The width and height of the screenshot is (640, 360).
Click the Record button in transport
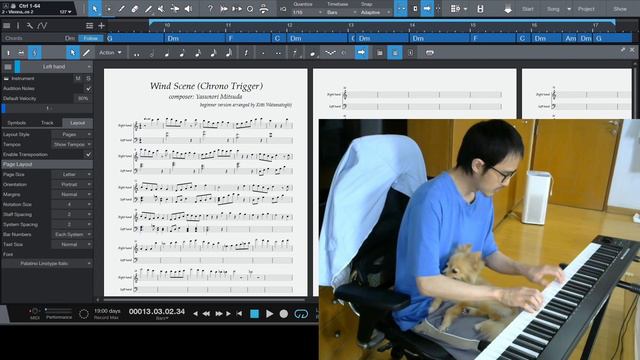coord(284,313)
